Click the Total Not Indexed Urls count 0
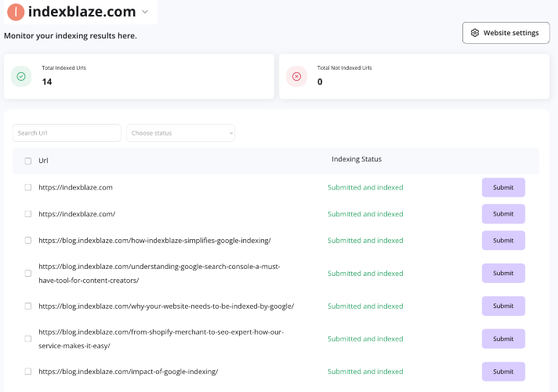 click(320, 82)
